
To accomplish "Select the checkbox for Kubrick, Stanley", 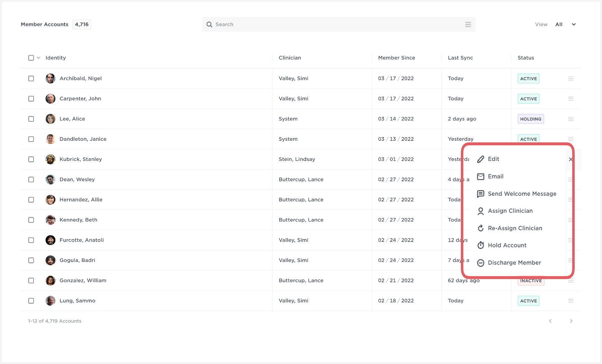I will (x=31, y=160).
